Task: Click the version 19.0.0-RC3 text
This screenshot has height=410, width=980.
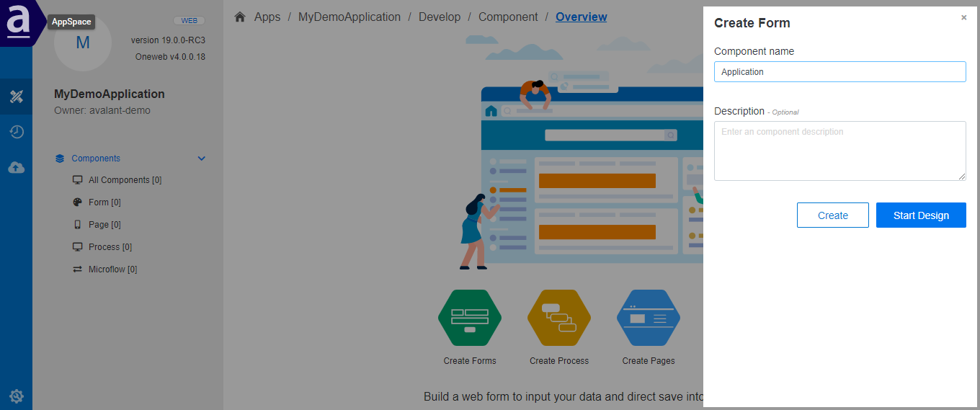Action: 168,40
